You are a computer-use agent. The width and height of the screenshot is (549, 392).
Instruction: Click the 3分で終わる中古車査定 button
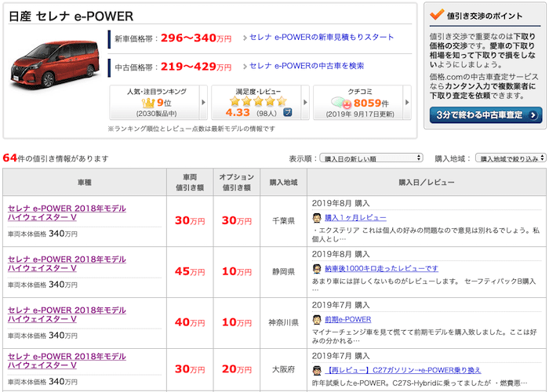485,115
